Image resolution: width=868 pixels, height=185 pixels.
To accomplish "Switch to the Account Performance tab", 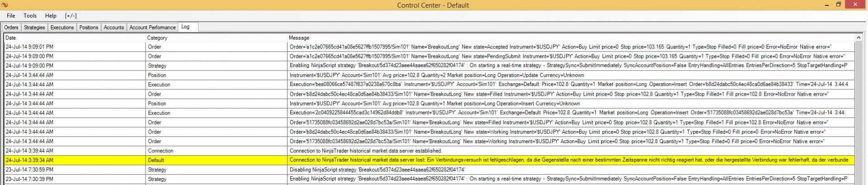I will tap(152, 28).
